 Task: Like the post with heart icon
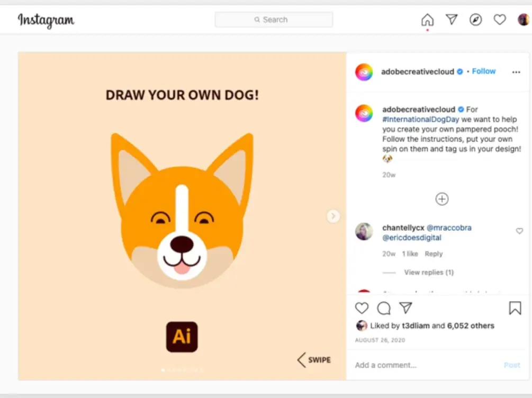click(x=362, y=308)
